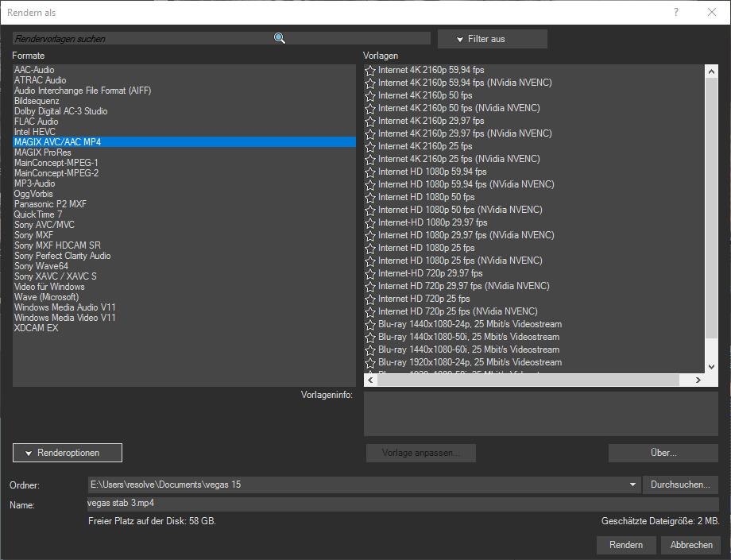Select the MainConcept-MPEG-1 format

tap(184, 163)
